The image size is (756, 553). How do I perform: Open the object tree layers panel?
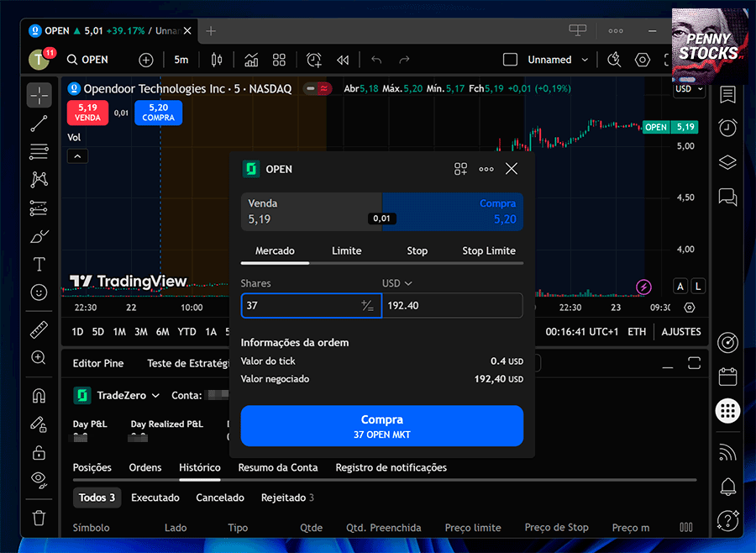click(727, 162)
